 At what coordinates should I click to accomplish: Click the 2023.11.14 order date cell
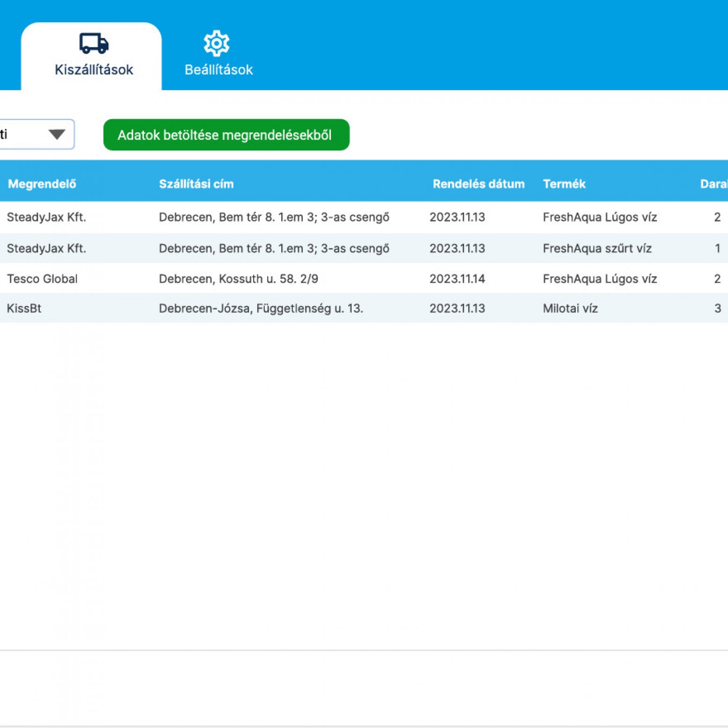click(457, 279)
